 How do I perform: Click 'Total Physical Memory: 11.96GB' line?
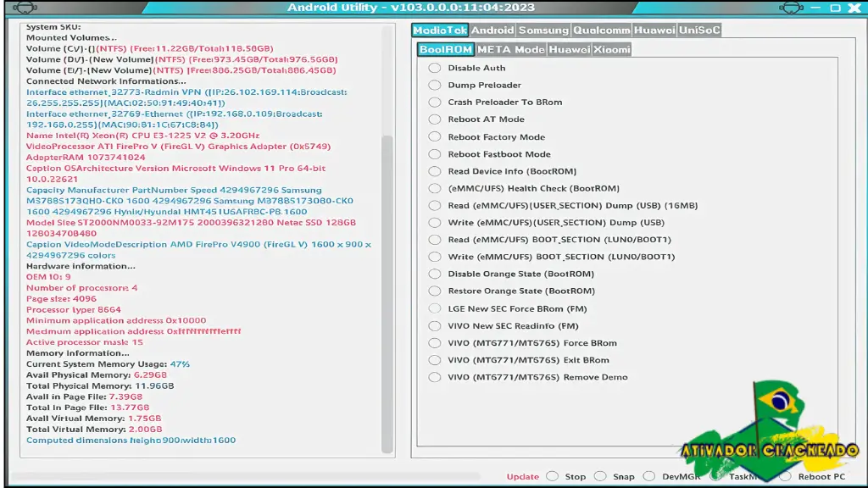tap(100, 385)
